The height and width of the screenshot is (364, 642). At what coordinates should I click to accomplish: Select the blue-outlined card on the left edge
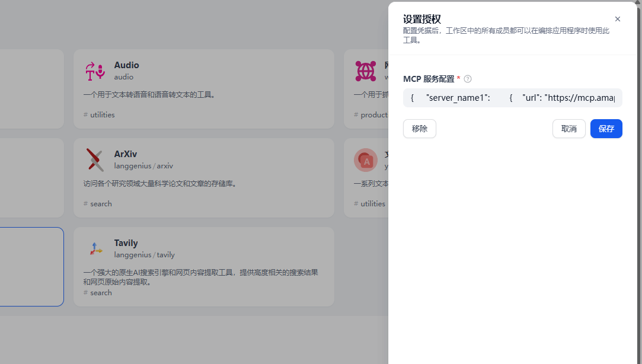(x=30, y=267)
